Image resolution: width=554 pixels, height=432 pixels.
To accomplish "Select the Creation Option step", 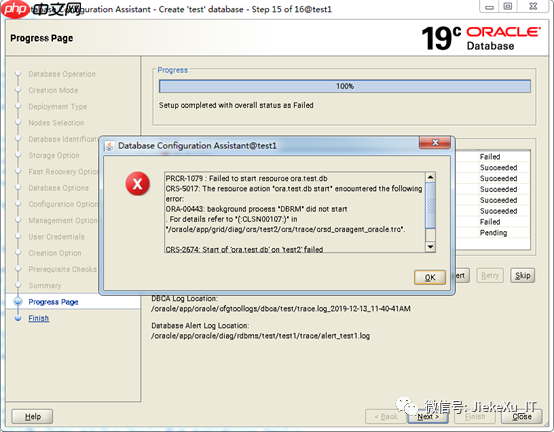I will pyautogui.click(x=55, y=253).
